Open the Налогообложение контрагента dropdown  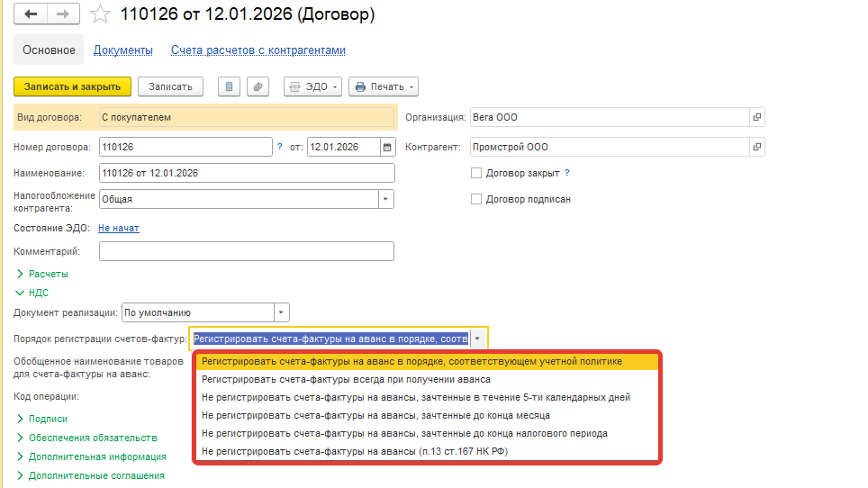[385, 199]
